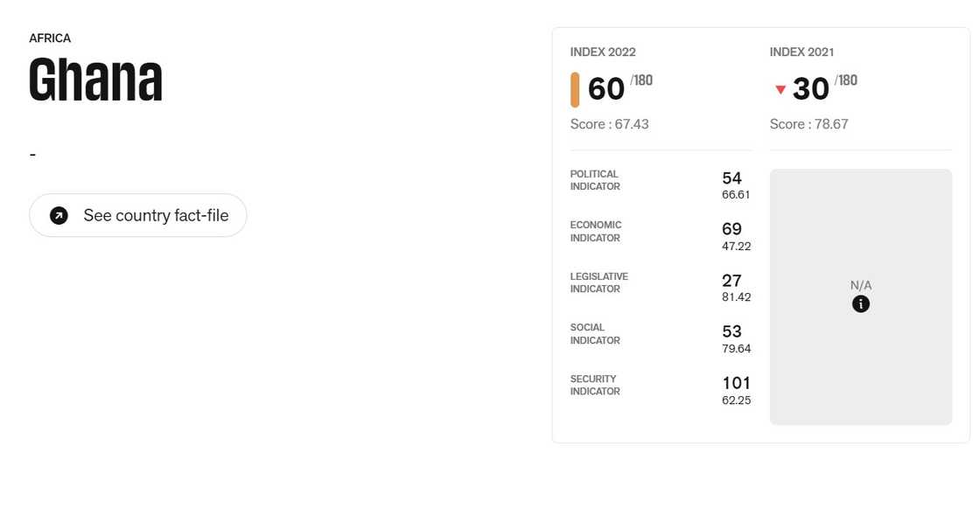Click the red downward triangle near rank 30
Viewport: 980px width, 509px height.
(x=780, y=88)
